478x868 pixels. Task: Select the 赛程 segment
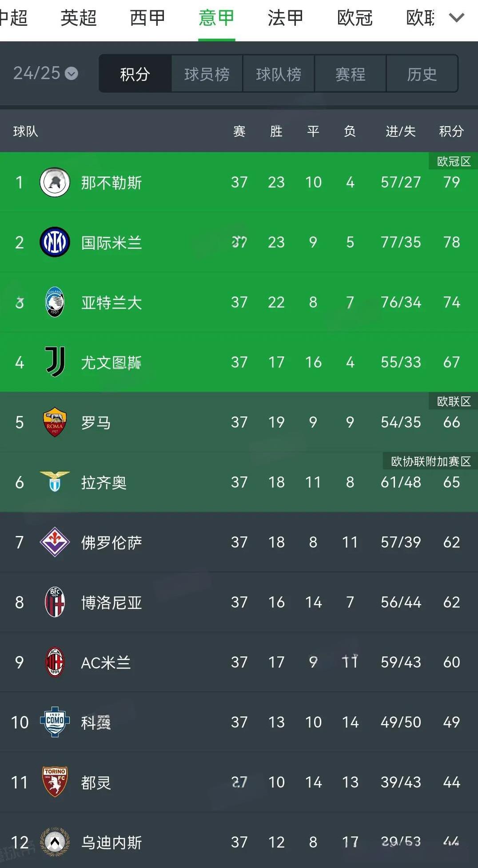[351, 74]
